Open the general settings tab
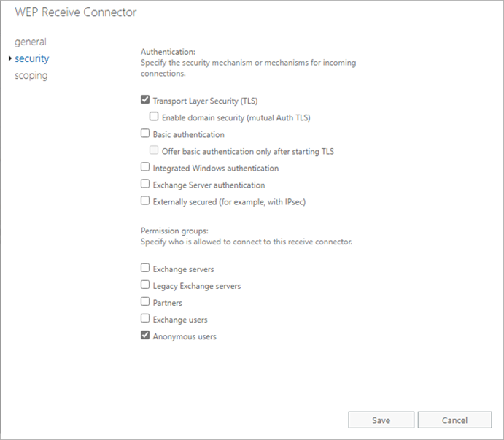The image size is (504, 440). click(31, 42)
